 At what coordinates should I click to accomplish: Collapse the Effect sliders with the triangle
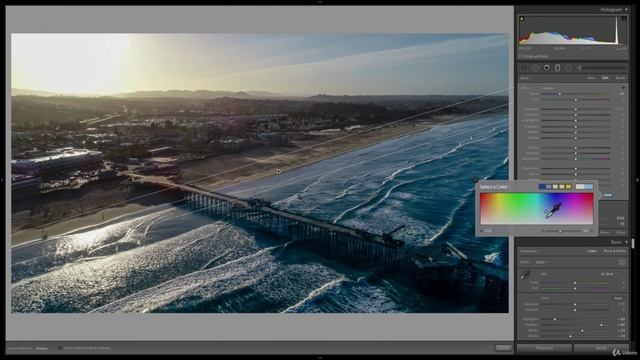pyautogui.click(x=623, y=88)
